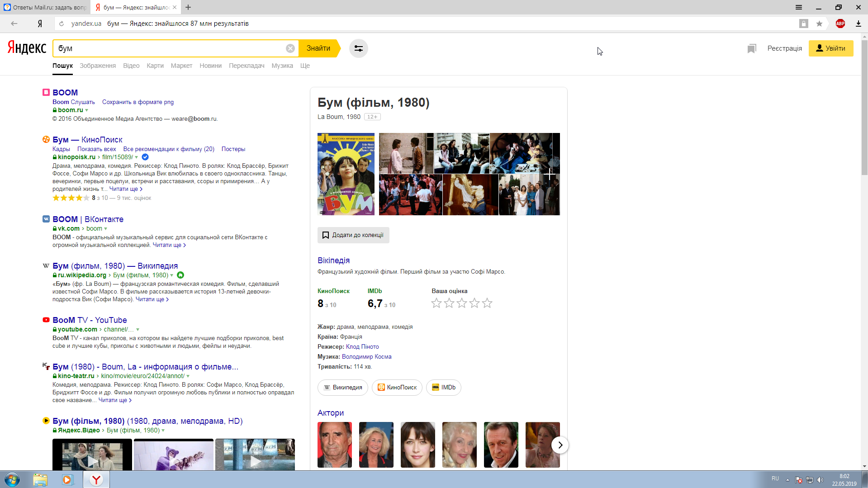Clear the search field with the X icon
This screenshot has width=868, height=488.
point(290,48)
